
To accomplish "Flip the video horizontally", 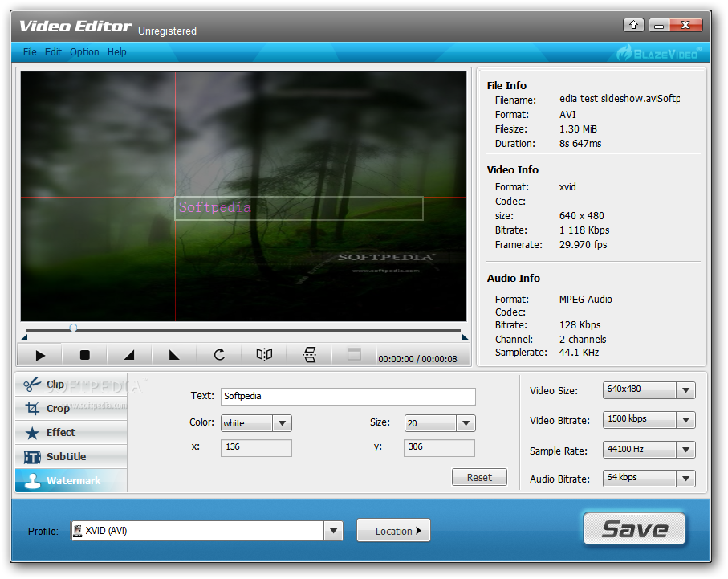I will pos(264,355).
